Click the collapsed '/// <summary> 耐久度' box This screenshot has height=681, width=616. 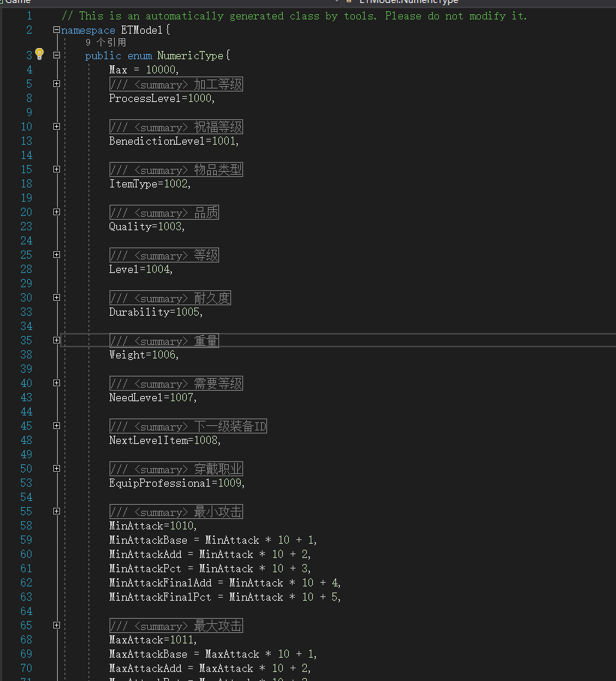[170, 298]
